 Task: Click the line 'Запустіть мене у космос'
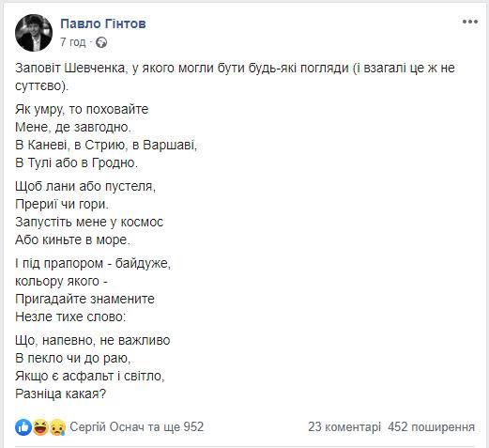[x=89, y=222]
